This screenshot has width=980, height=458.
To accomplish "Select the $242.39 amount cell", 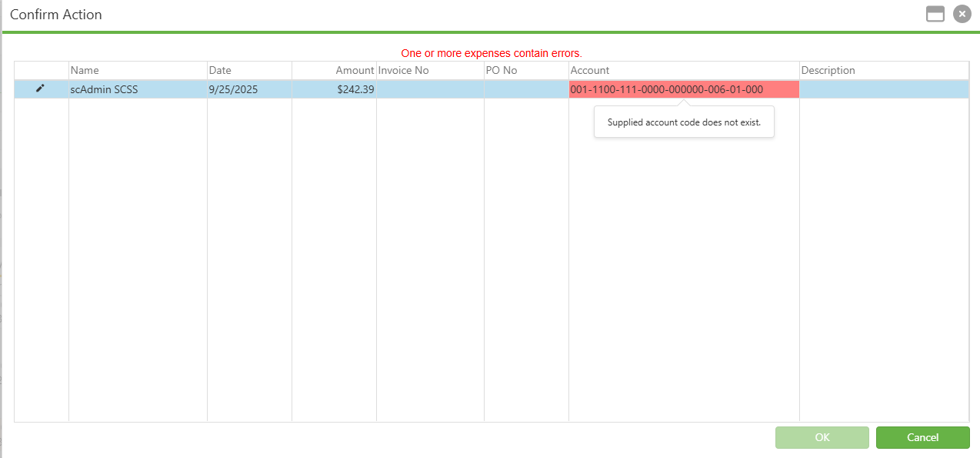I will tap(334, 89).
